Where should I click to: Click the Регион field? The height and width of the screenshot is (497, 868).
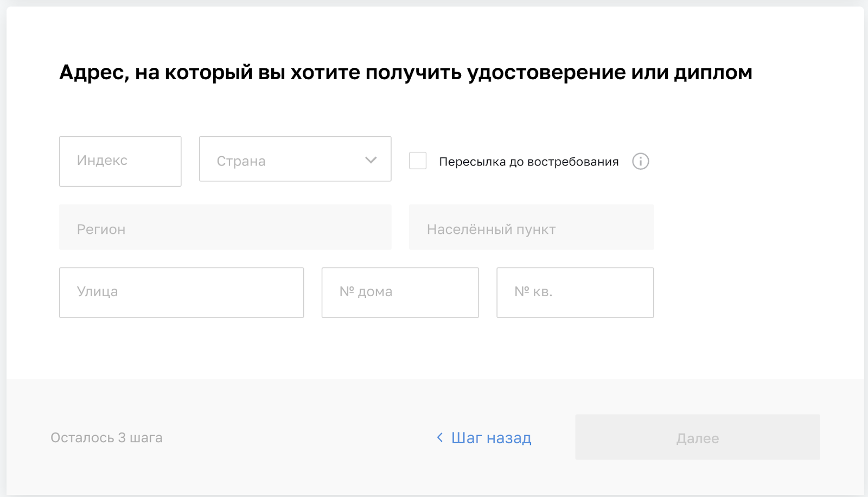pyautogui.click(x=225, y=227)
